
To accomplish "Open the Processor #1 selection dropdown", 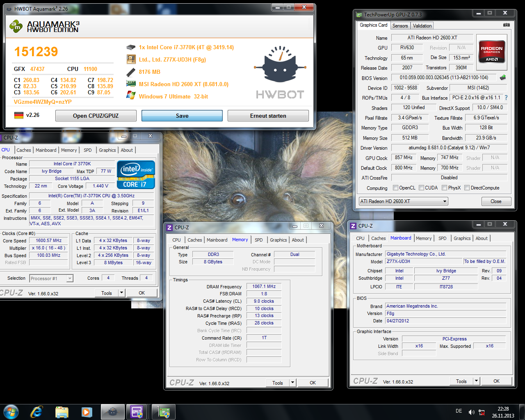I will [52, 278].
